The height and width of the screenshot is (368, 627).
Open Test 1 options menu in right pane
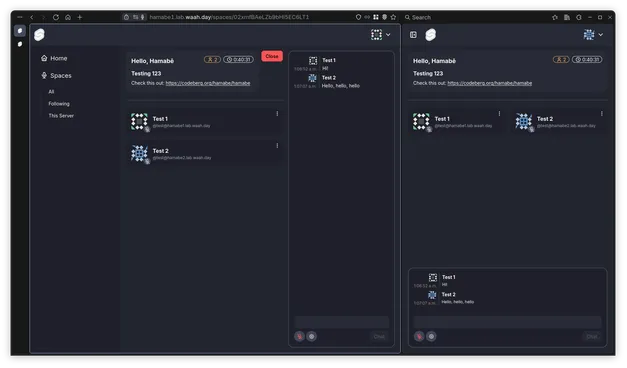pos(499,114)
